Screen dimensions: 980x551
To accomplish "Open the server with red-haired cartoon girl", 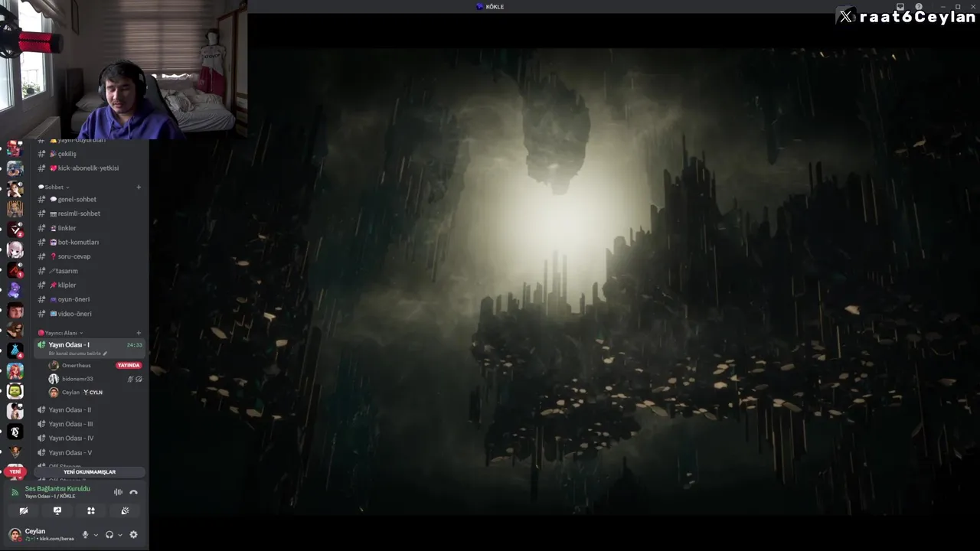I will click(x=15, y=371).
